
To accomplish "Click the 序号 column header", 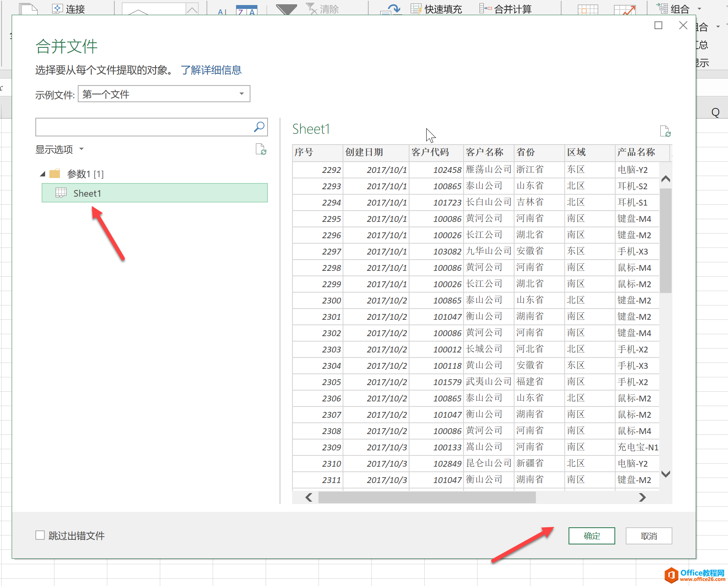I will point(318,153).
